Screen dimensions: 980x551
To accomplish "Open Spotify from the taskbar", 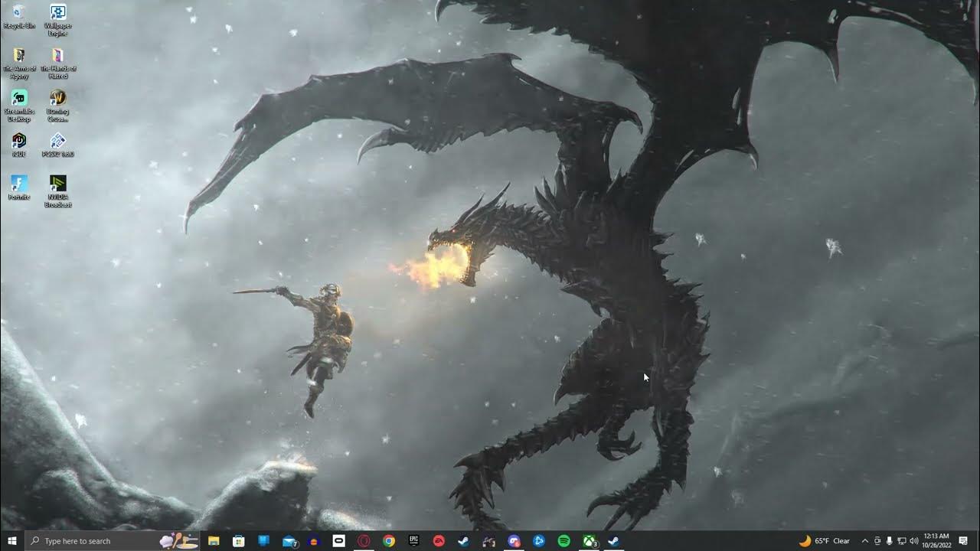I will [563, 541].
